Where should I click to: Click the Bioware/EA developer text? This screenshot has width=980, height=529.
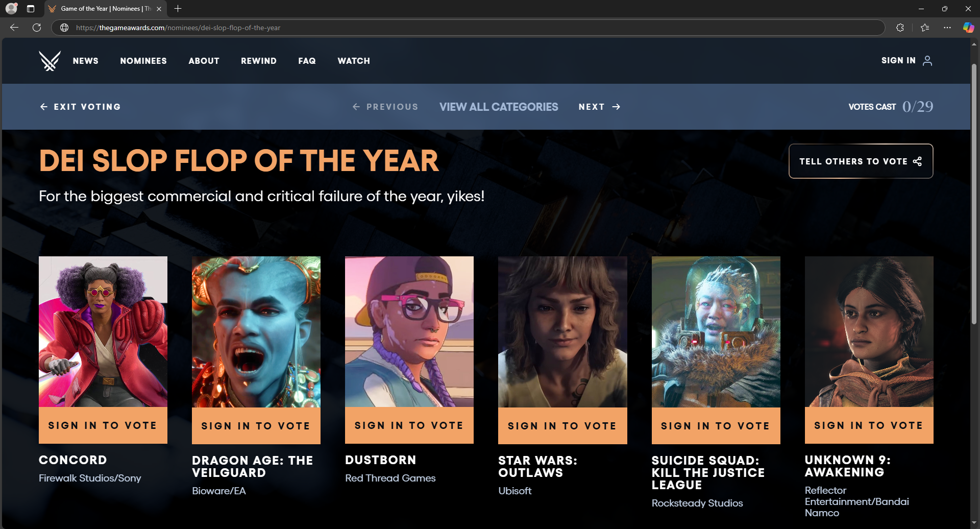[219, 491]
